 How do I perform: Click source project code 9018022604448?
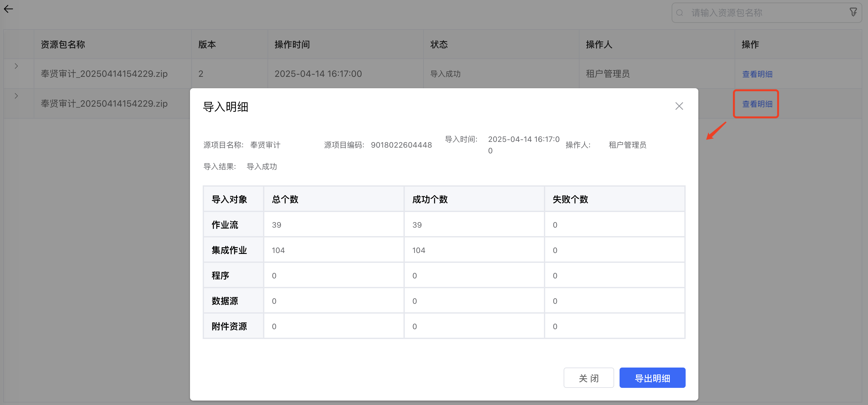pyautogui.click(x=401, y=145)
